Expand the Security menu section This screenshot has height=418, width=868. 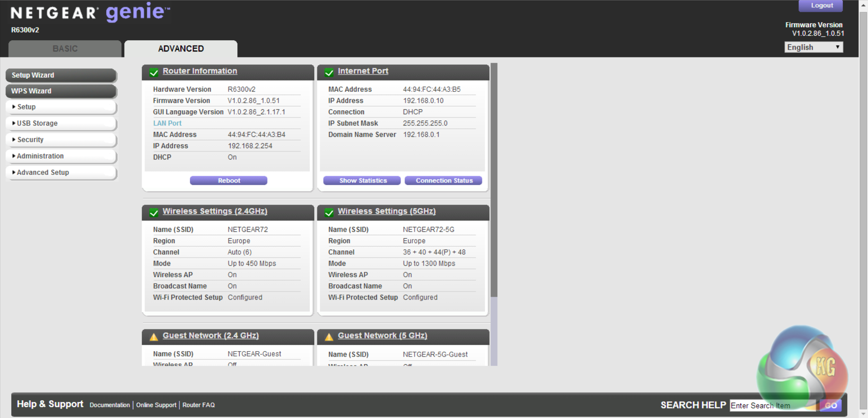click(61, 140)
